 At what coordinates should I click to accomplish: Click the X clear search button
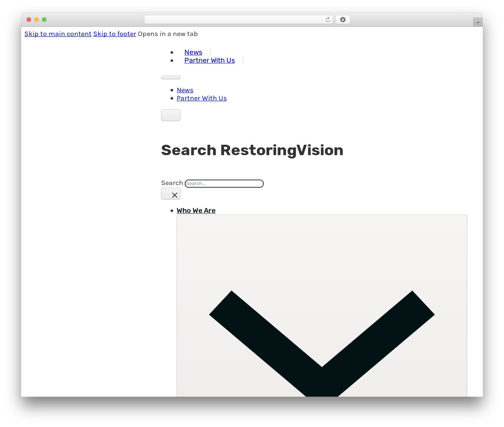click(171, 194)
